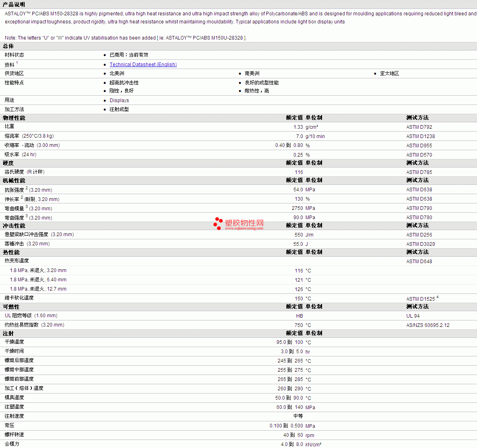Viewport: 477px width, 448px height.
Task: Click the '注射' section header
Action: pos(8,333)
